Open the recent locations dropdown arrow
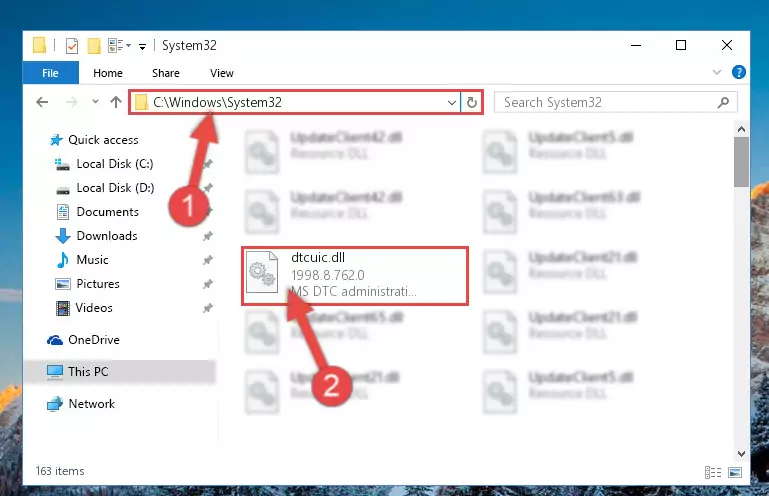The width and height of the screenshot is (769, 496). (95, 102)
